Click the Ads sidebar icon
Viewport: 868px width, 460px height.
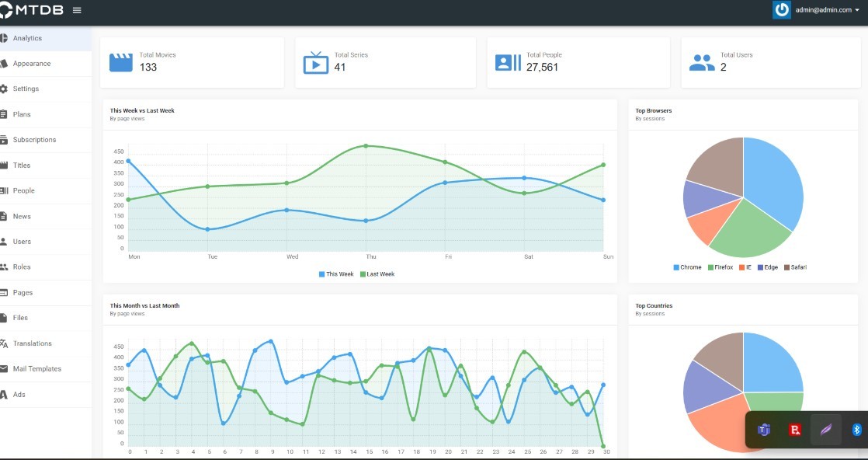(3, 395)
